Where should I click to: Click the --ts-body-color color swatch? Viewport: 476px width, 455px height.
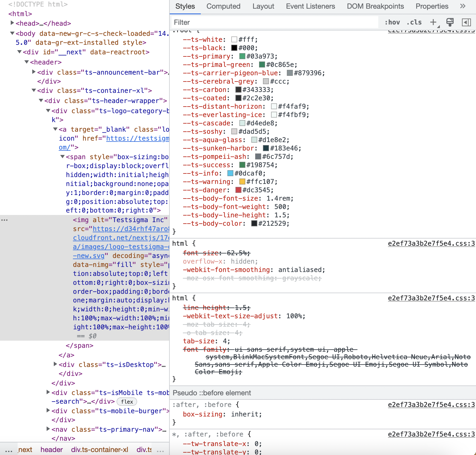[254, 223]
